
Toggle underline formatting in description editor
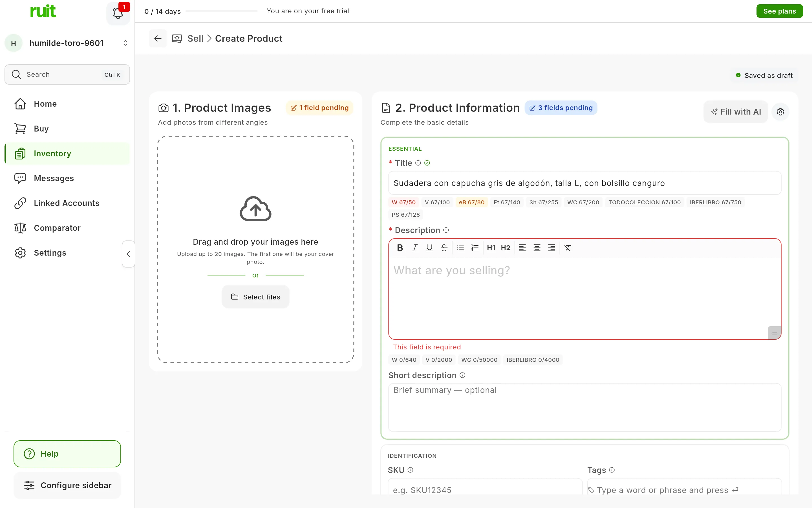point(429,248)
